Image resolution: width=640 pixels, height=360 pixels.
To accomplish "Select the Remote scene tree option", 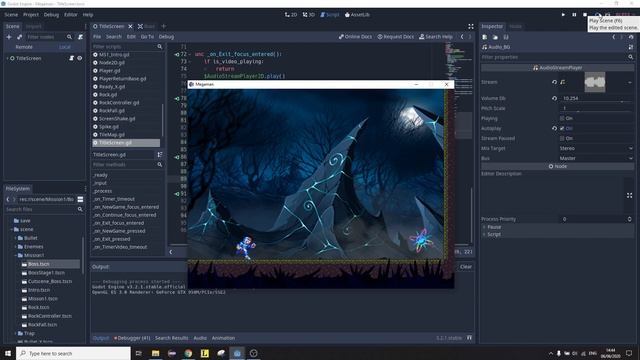I will click(24, 47).
